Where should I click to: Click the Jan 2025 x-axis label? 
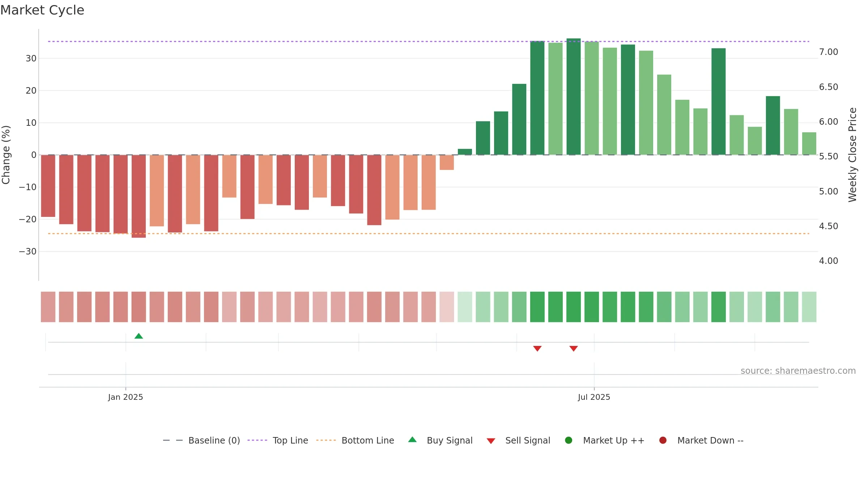(x=125, y=397)
